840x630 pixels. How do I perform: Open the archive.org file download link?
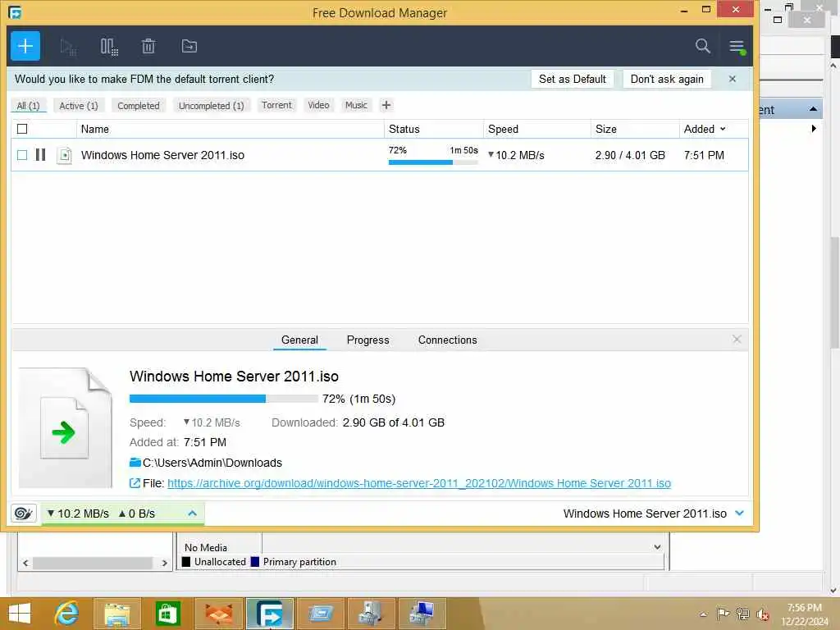tap(419, 483)
